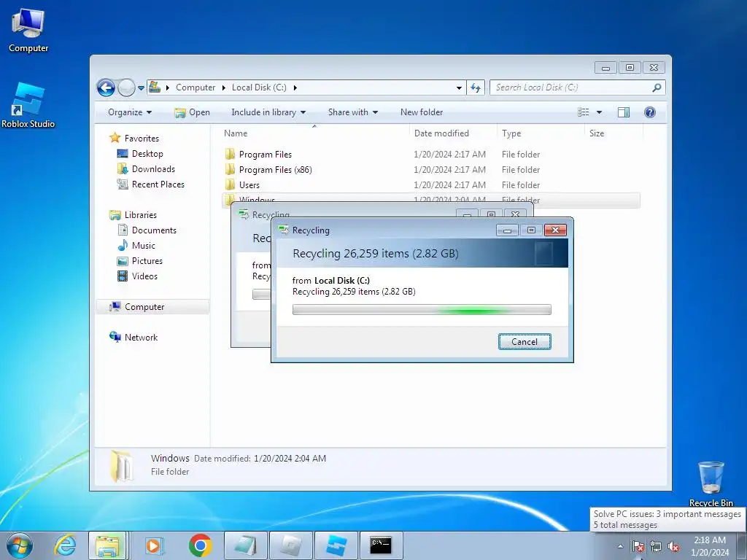Click the network tray icon
Screen dimensions: 747x560
click(x=656, y=546)
